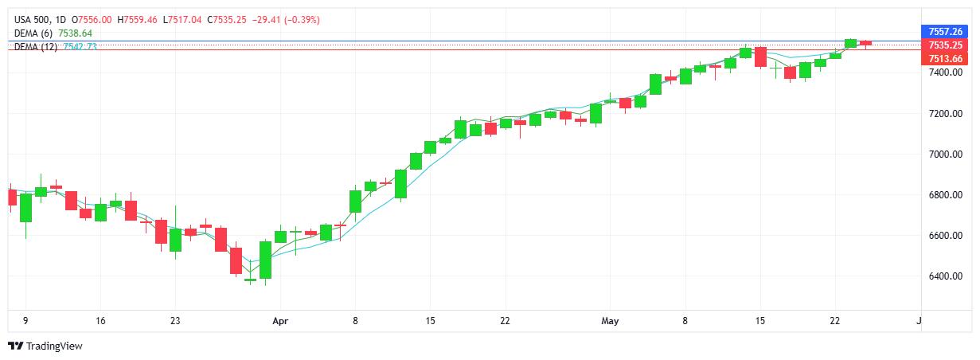Click the high value H7559.46

[x=137, y=19]
